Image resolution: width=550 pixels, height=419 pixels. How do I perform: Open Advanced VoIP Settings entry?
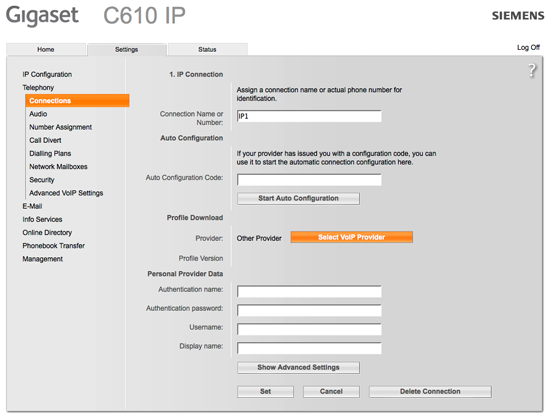pos(66,193)
